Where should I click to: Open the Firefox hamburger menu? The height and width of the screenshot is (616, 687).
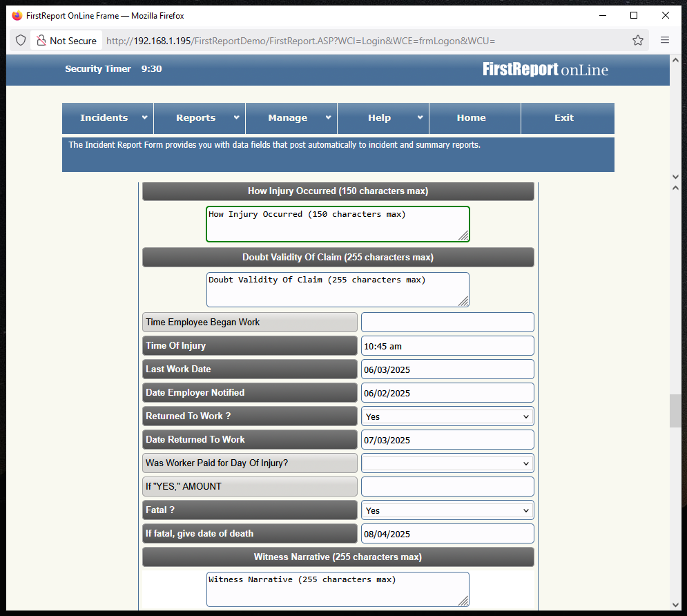point(665,41)
